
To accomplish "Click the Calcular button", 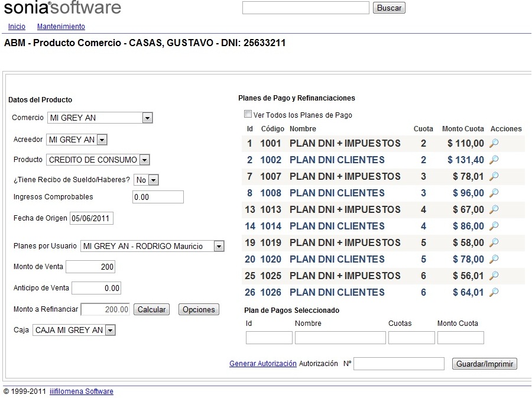I will [x=152, y=309].
